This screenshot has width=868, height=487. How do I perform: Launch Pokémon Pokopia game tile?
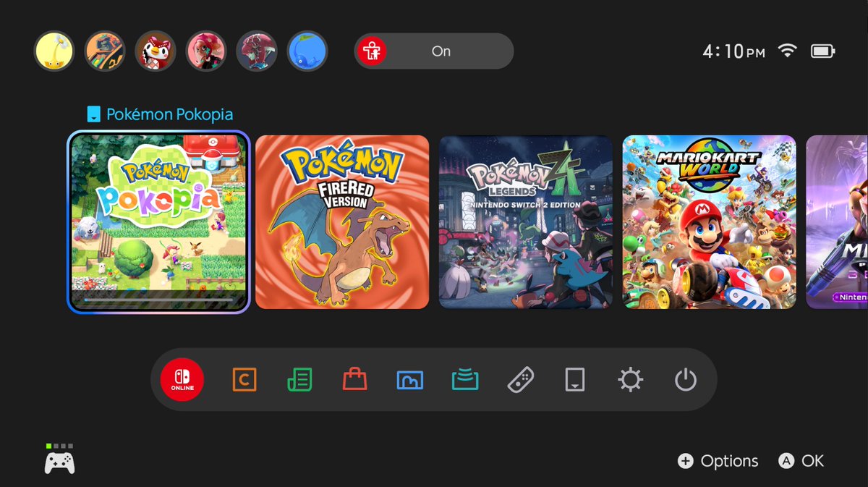point(158,221)
